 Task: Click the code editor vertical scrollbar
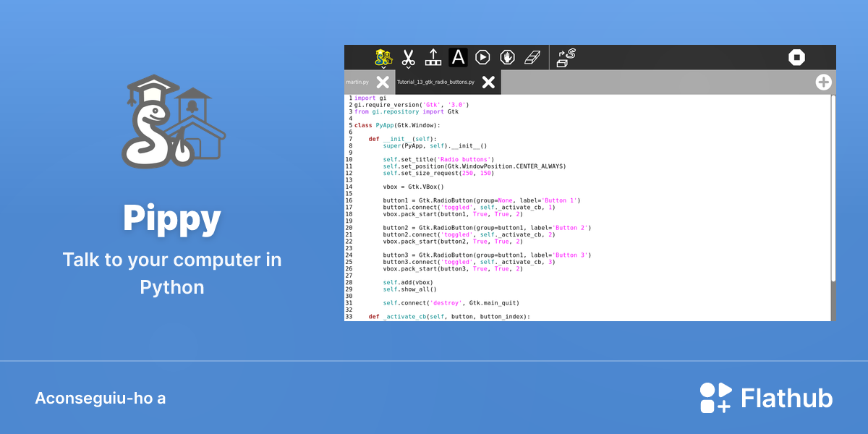click(833, 207)
